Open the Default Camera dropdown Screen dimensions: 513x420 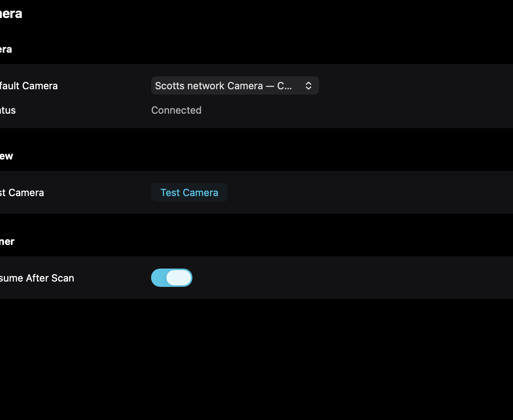235,85
